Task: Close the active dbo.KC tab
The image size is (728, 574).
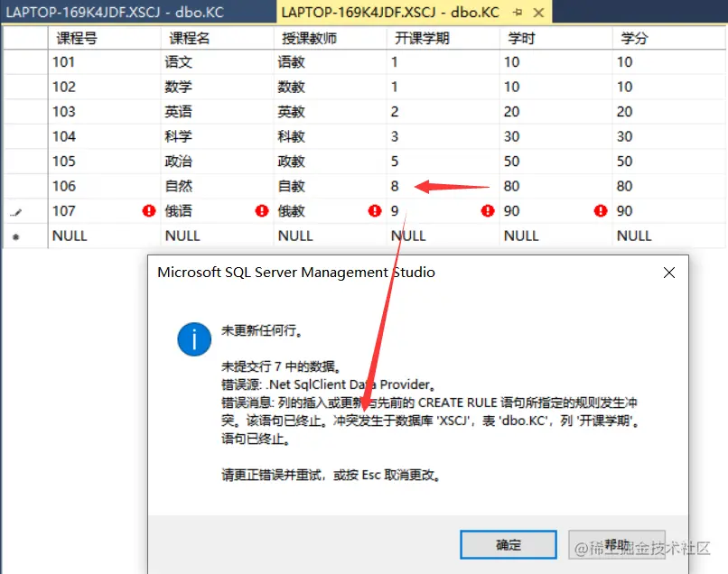Action: click(x=538, y=13)
